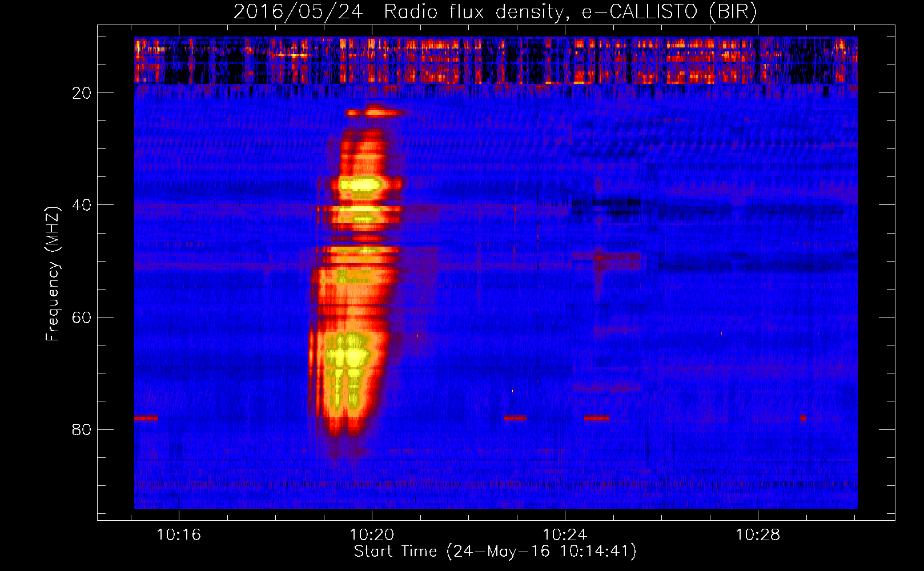Click the 'Start Time (24-May-16 10:14:41)' label
The height and width of the screenshot is (571, 924).
[x=495, y=552]
